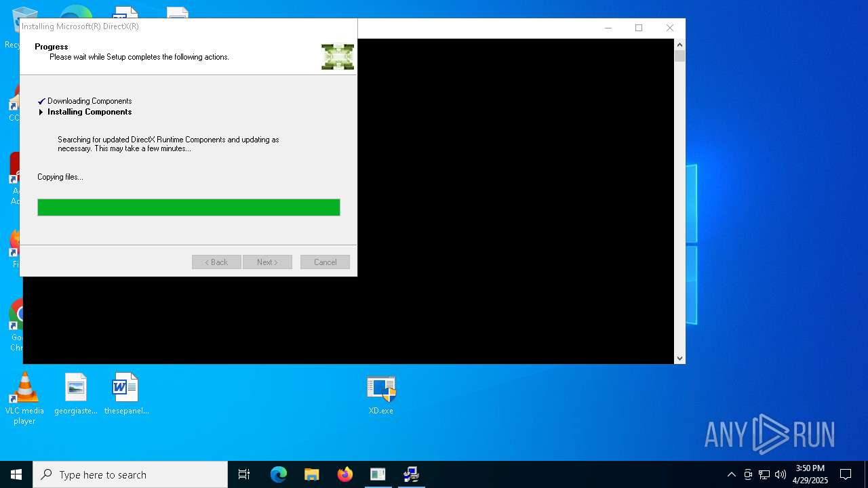This screenshot has width=868, height=488.
Task: Click the disabled Back button
Action: tap(216, 262)
